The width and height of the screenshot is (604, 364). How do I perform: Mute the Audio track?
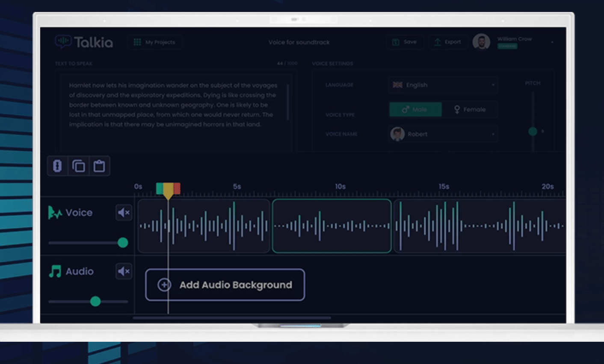pyautogui.click(x=124, y=271)
